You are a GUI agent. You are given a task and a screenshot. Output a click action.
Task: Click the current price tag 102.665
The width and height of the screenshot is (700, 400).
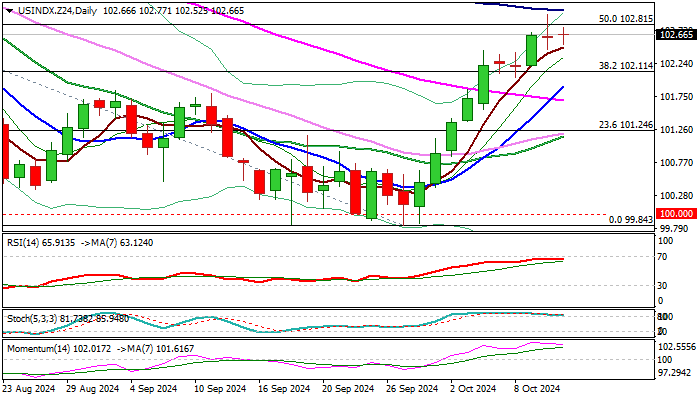pos(676,35)
